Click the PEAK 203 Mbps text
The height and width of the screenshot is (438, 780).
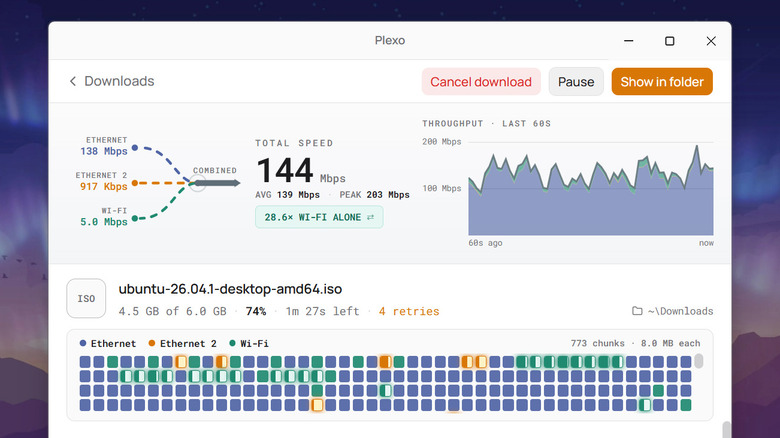[x=375, y=195]
